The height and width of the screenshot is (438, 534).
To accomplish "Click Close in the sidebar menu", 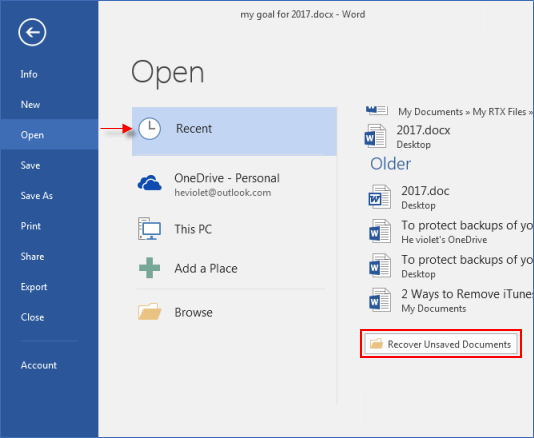I will 32,317.
